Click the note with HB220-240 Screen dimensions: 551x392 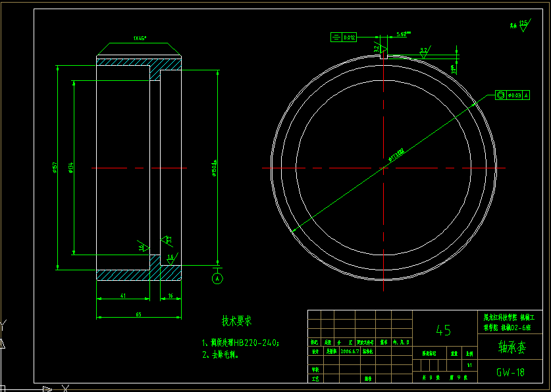click(241, 343)
